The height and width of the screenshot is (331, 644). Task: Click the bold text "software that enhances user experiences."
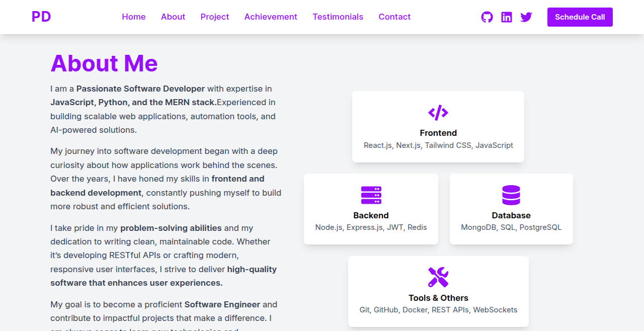pos(136,283)
